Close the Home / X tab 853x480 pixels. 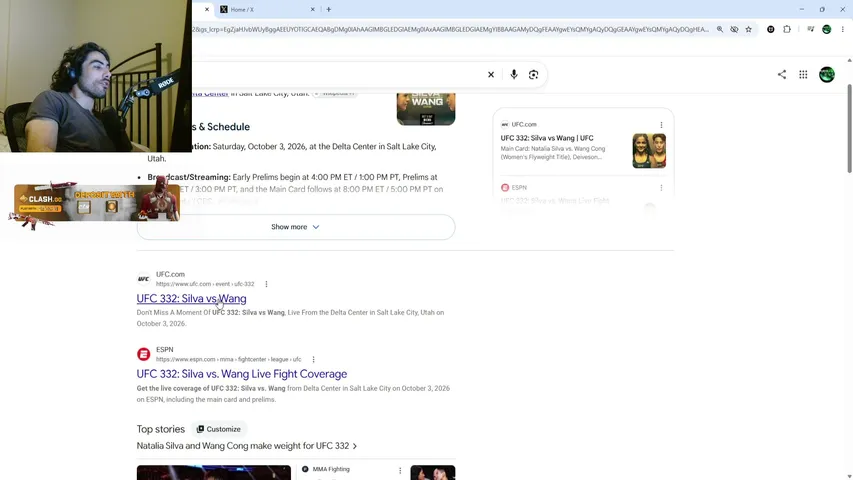pos(313,9)
